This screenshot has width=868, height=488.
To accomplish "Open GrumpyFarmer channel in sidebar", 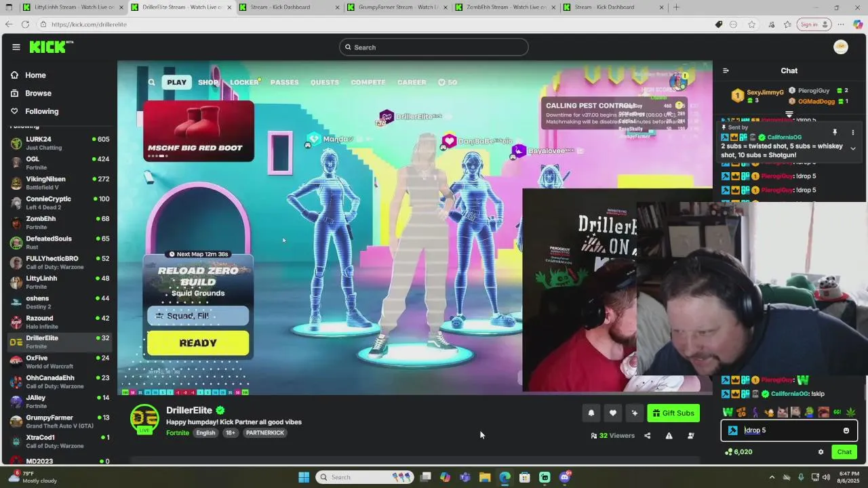I will [x=60, y=422].
